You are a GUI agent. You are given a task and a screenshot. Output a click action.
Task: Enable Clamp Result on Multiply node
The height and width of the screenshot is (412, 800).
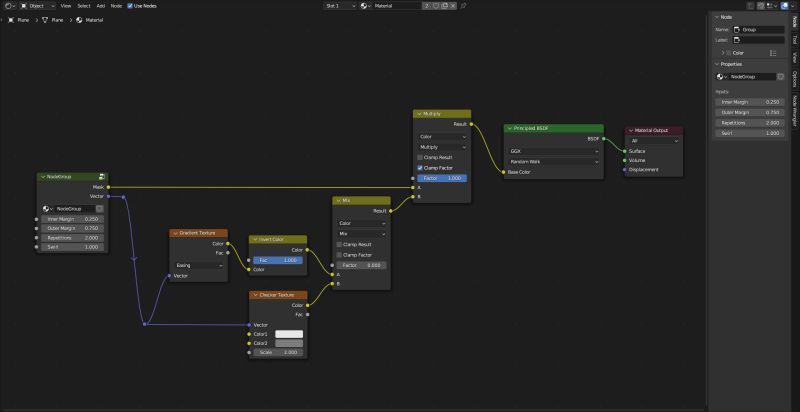tap(420, 158)
